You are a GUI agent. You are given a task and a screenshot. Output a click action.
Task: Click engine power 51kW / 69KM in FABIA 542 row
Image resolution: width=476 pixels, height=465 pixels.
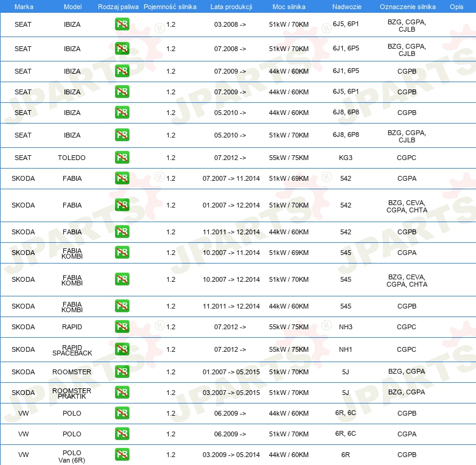pos(289,178)
